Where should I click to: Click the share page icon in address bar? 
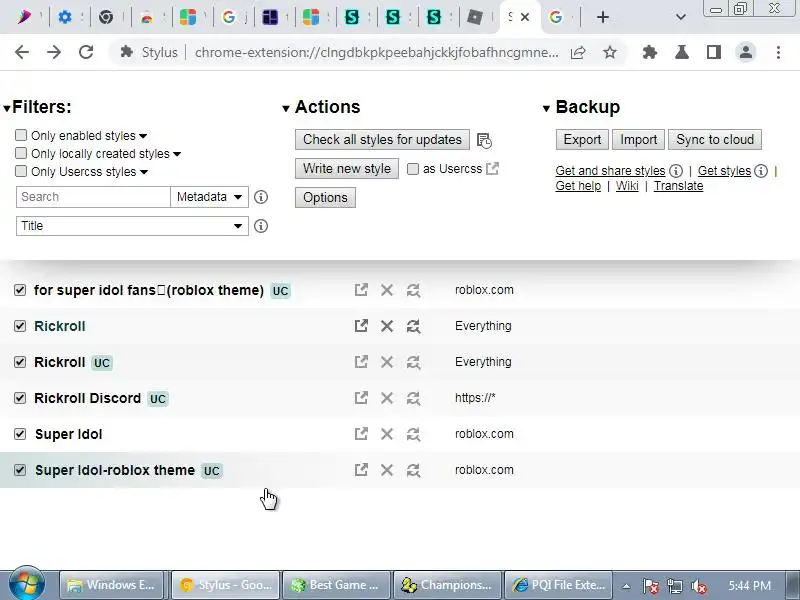tap(578, 52)
